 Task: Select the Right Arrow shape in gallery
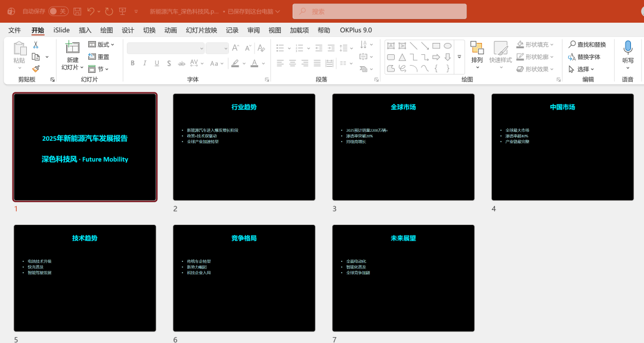(x=436, y=57)
